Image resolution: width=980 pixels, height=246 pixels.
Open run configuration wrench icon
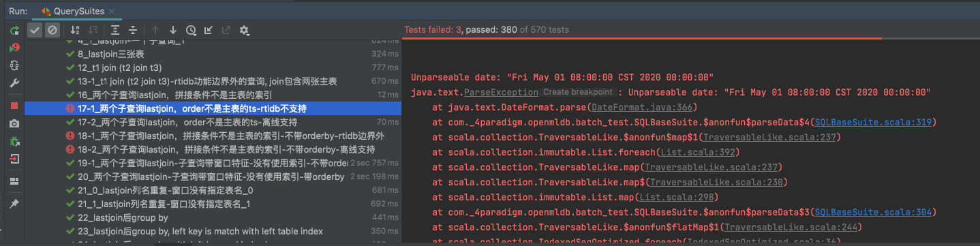pos(14,83)
